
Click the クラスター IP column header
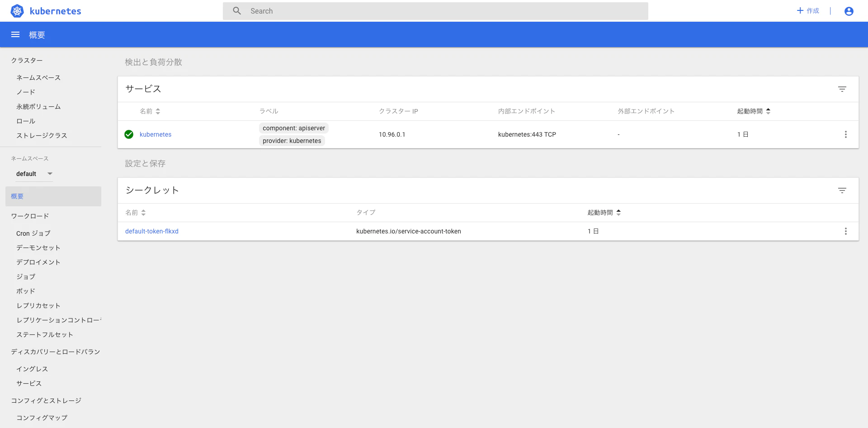click(398, 111)
